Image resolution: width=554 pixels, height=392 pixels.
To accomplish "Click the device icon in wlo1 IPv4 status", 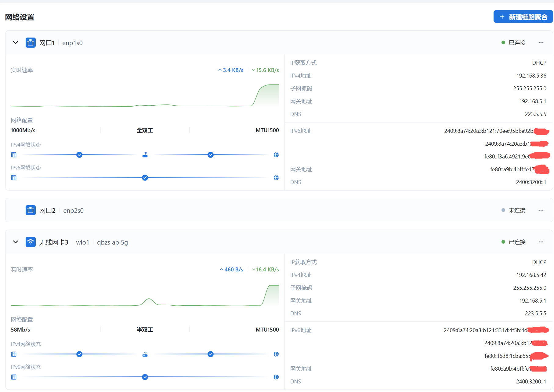I will point(14,354).
